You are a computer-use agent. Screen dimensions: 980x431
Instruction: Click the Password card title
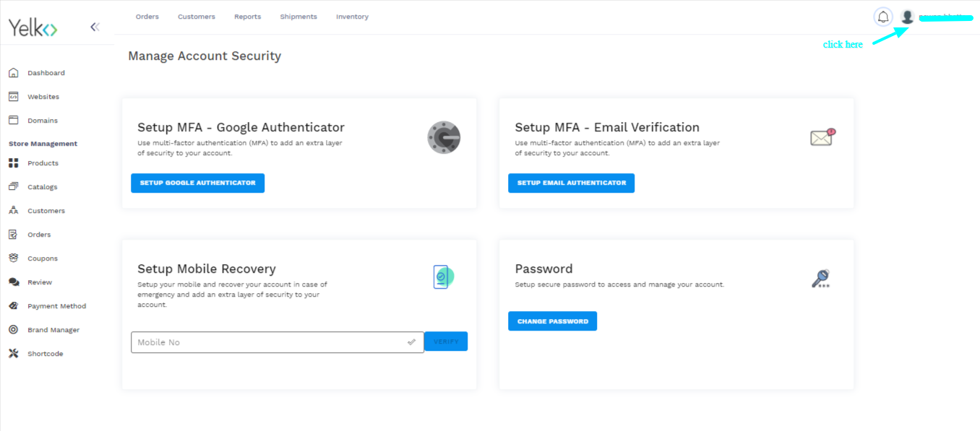tap(543, 269)
